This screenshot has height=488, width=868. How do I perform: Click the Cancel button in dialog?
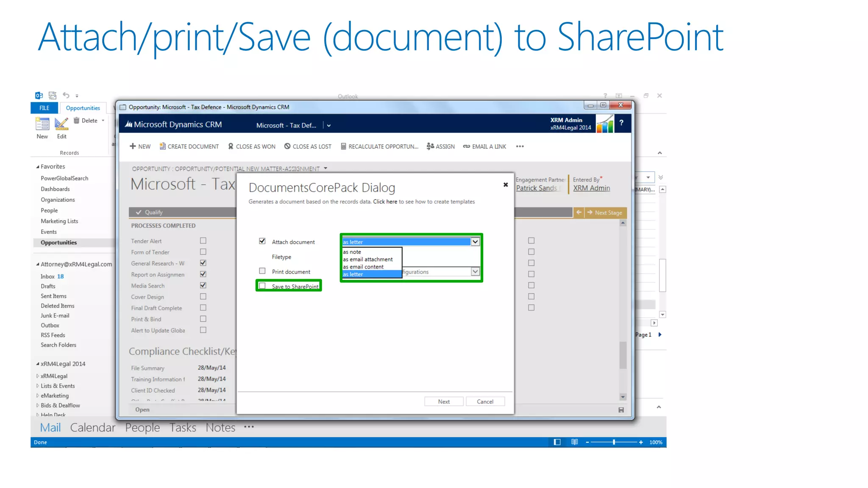click(x=485, y=402)
